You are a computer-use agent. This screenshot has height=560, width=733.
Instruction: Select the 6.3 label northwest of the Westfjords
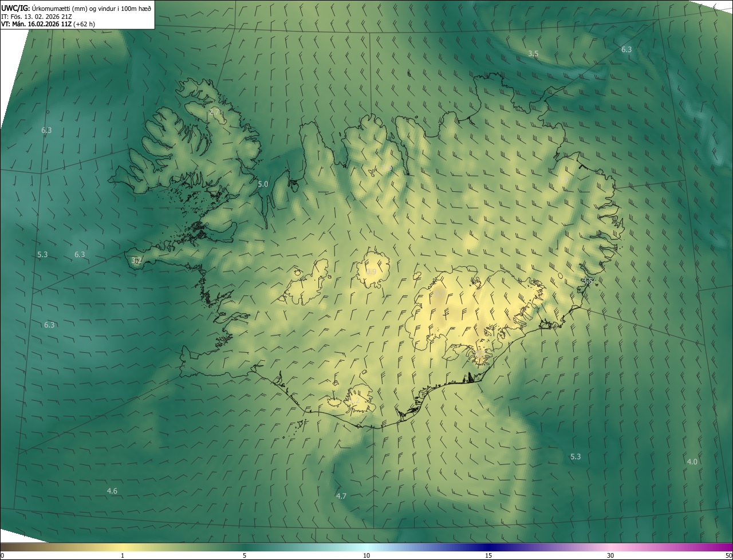click(46, 131)
